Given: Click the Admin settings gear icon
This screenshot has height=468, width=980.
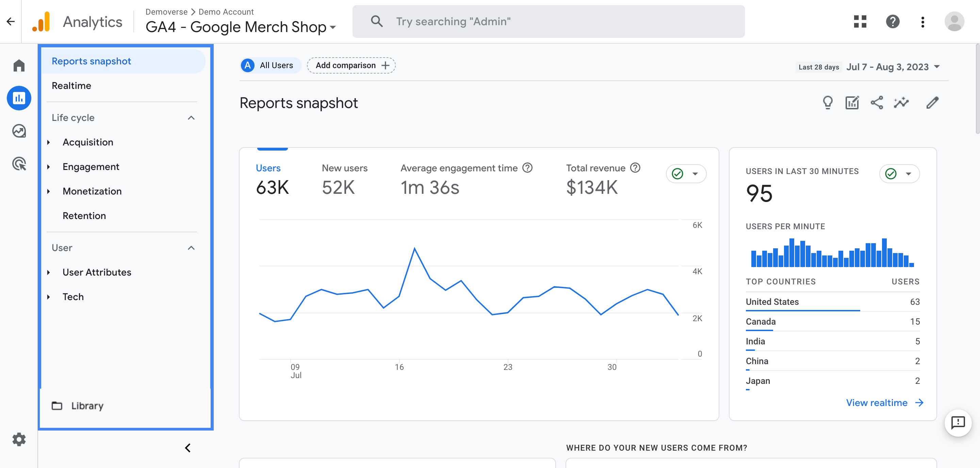Looking at the screenshot, I should click(19, 439).
